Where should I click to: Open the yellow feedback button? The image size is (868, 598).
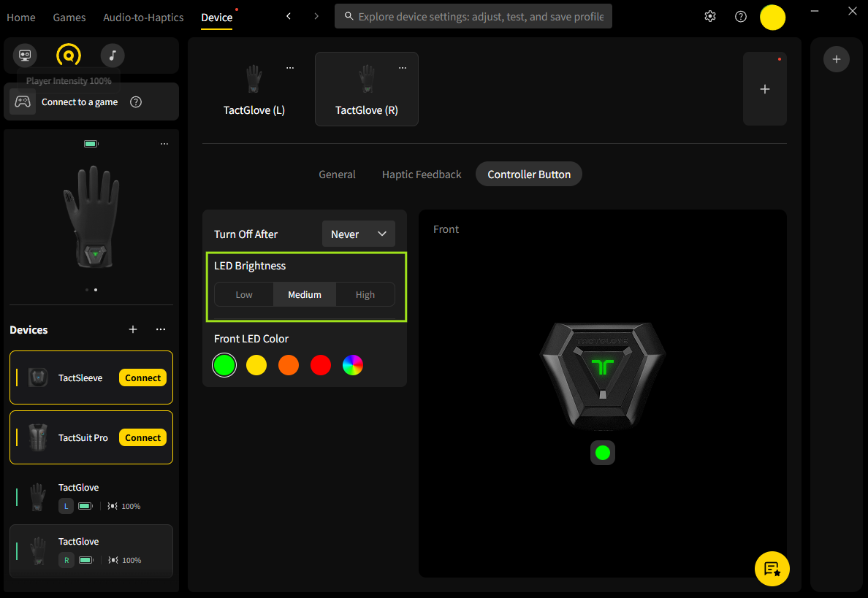tap(772, 568)
